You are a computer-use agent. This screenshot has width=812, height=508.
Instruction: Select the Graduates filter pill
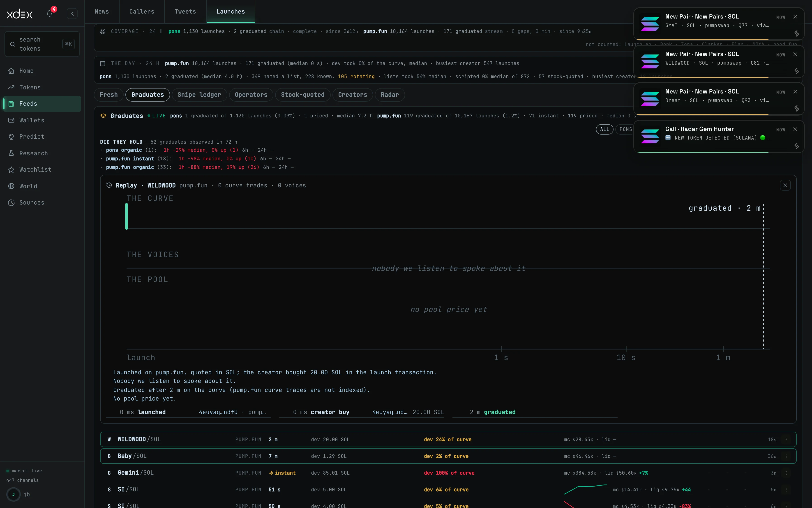[x=148, y=95]
